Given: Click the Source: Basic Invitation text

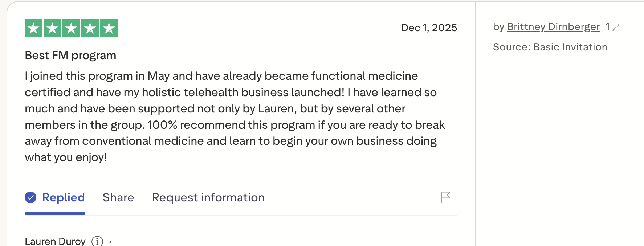Looking at the screenshot, I should tap(550, 47).
